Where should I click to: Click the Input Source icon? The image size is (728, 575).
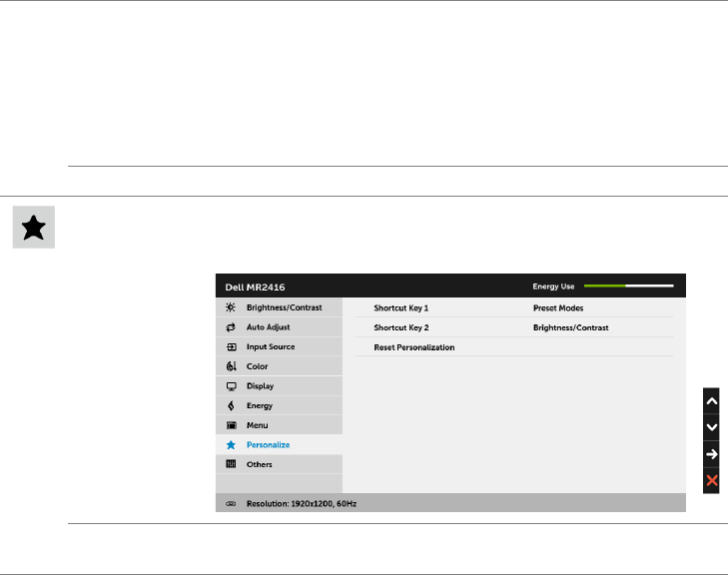click(x=231, y=346)
